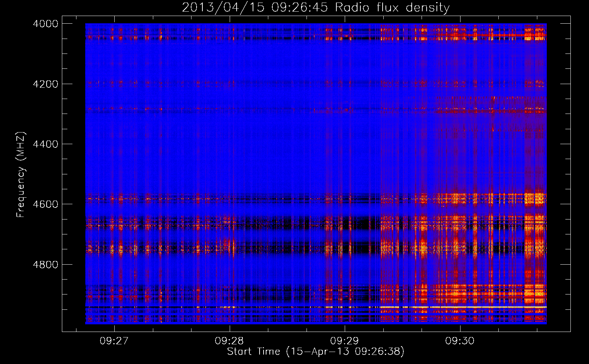This screenshot has width=589, height=364.
Task: Click the 09:27 time tick label
Action: 114,341
